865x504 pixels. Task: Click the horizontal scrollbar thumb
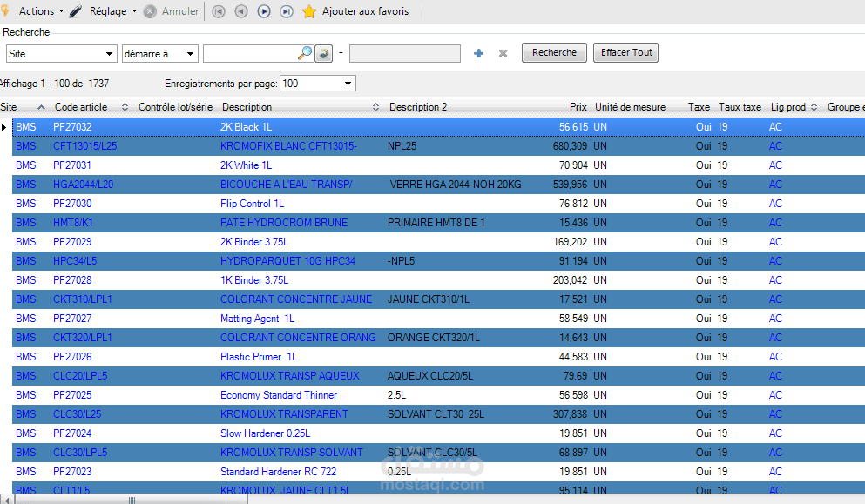(132, 501)
